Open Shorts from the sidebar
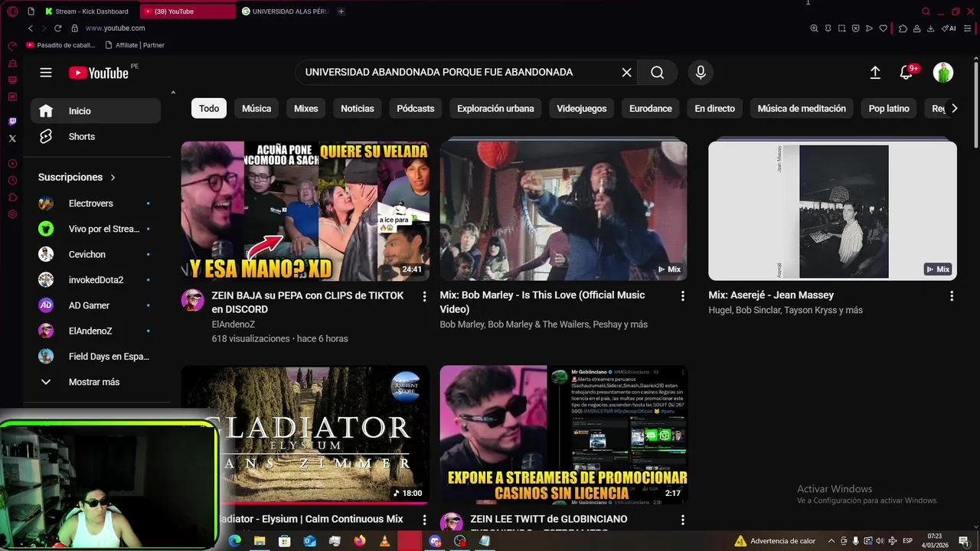The width and height of the screenshot is (980, 551). pyautogui.click(x=96, y=136)
